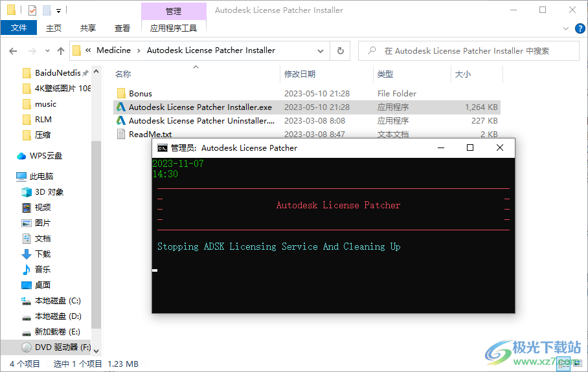Open 3D 对象 in navigation pane
This screenshot has height=372, width=588.
(49, 192)
